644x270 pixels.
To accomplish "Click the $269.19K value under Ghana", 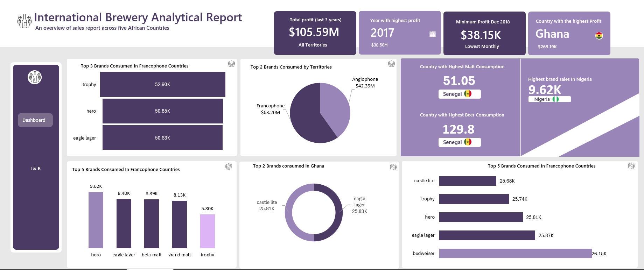I will (x=547, y=47).
